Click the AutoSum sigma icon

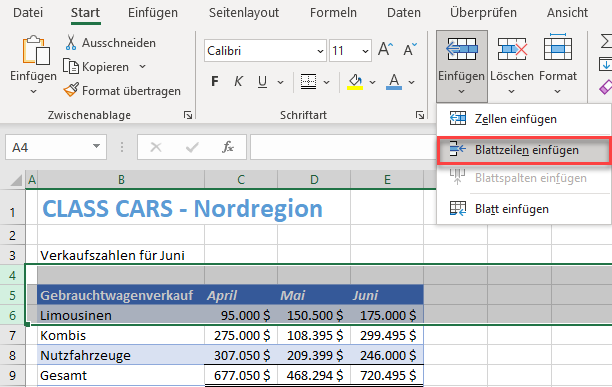point(606,41)
